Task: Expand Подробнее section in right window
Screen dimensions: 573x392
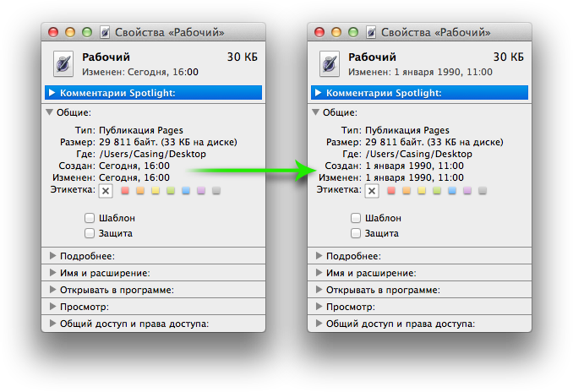Action: coord(319,256)
